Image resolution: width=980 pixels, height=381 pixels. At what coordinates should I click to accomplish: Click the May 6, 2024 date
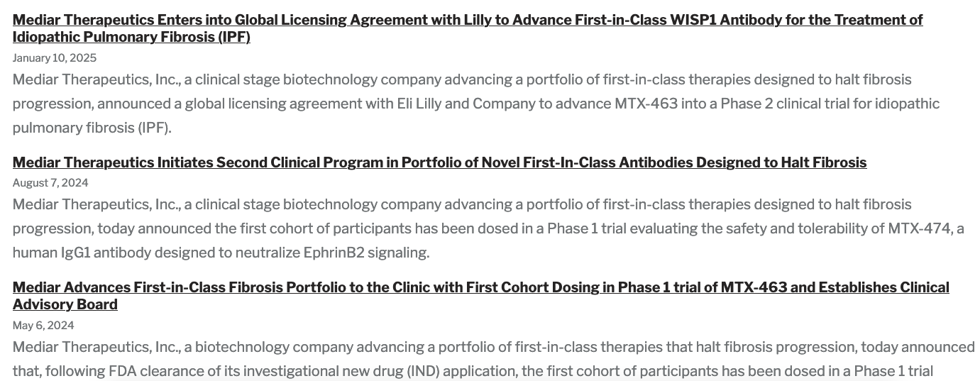point(43,325)
